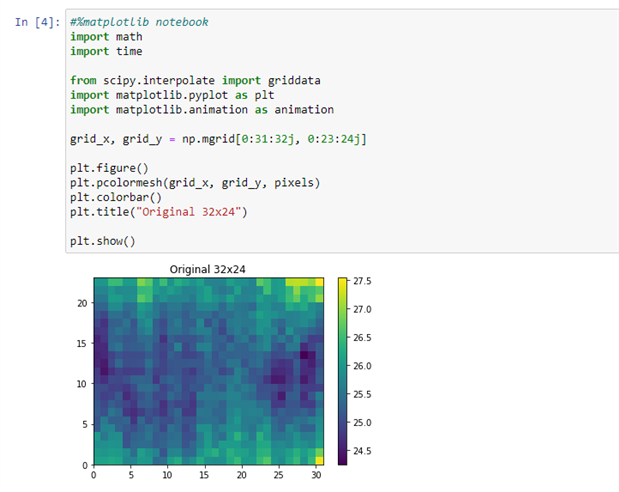Click the x-axis tick label 15

[204, 475]
